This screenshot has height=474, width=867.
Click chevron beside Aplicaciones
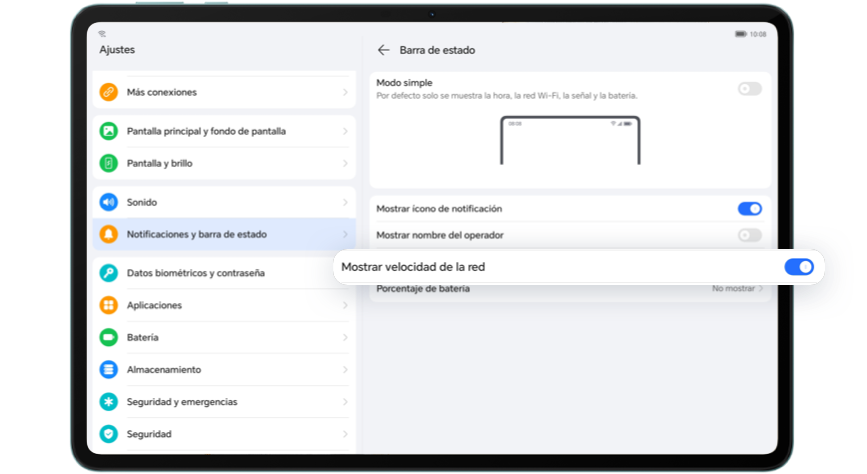345,305
